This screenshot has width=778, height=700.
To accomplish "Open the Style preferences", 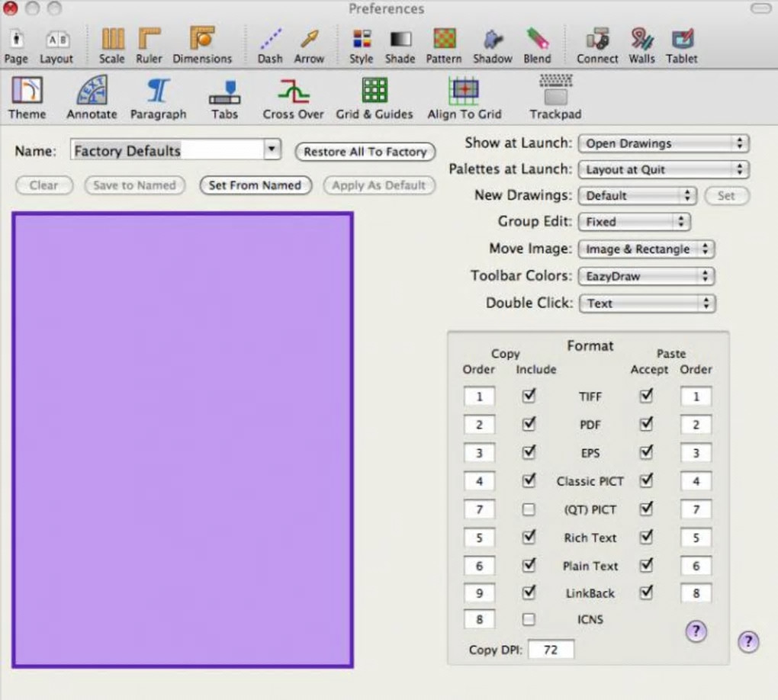I will pyautogui.click(x=362, y=47).
